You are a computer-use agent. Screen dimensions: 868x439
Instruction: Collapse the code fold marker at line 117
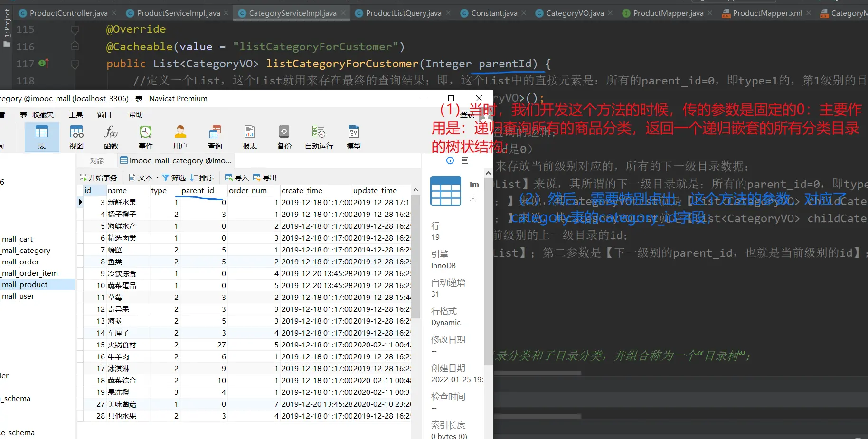(x=75, y=64)
